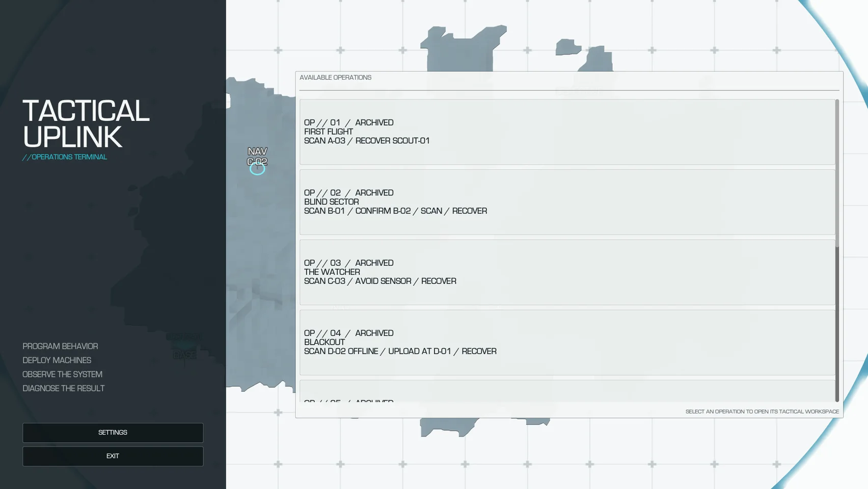Click 'SCAN B-01 / CONFIRM B-02' objective text
The image size is (868, 489).
click(357, 211)
